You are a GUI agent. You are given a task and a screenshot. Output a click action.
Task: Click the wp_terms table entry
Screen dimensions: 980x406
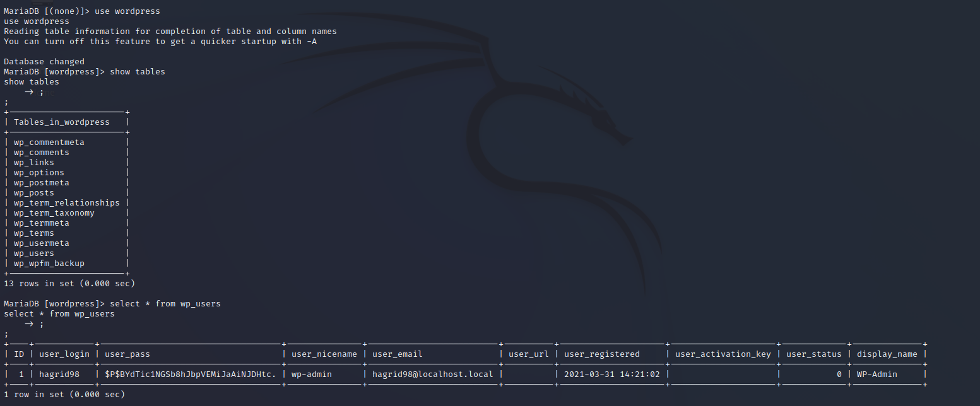(34, 233)
